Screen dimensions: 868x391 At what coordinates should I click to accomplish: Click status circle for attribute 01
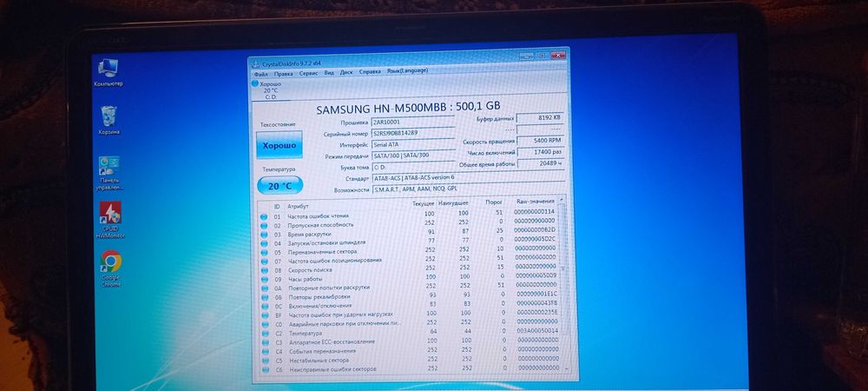point(264,217)
